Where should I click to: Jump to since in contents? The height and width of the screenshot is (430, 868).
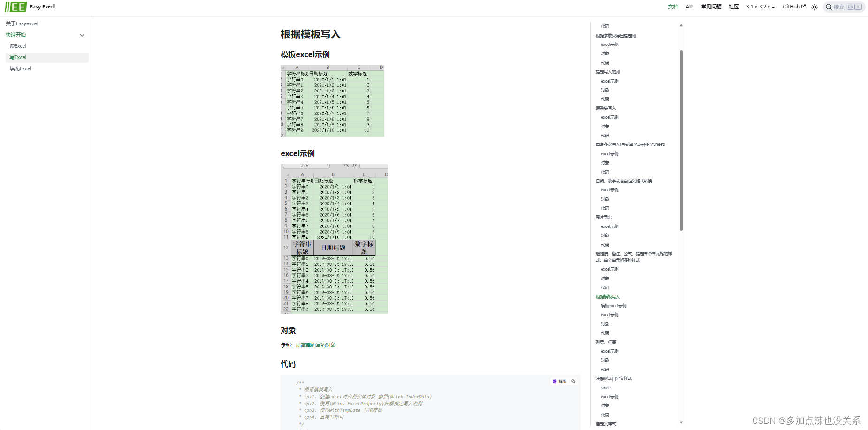coord(606,388)
